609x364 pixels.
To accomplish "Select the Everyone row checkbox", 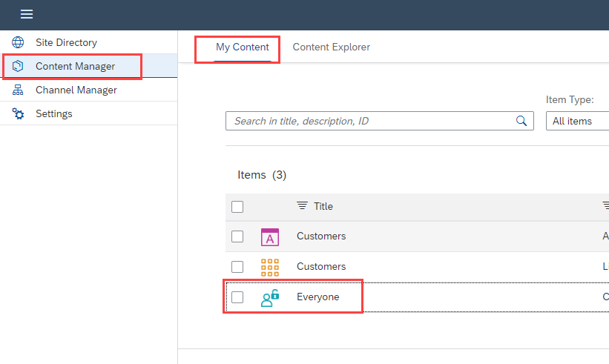I will tap(237, 297).
